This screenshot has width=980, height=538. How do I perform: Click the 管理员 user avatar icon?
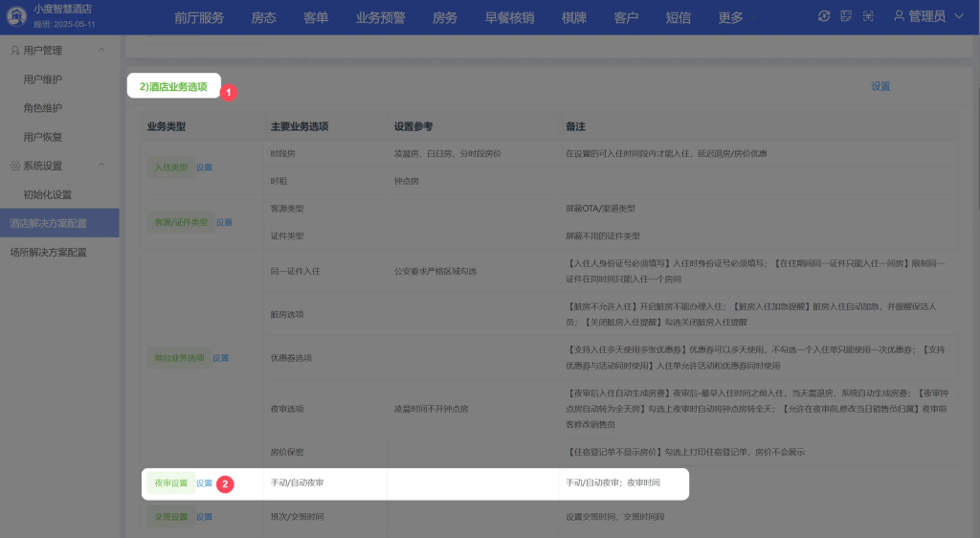click(x=899, y=16)
